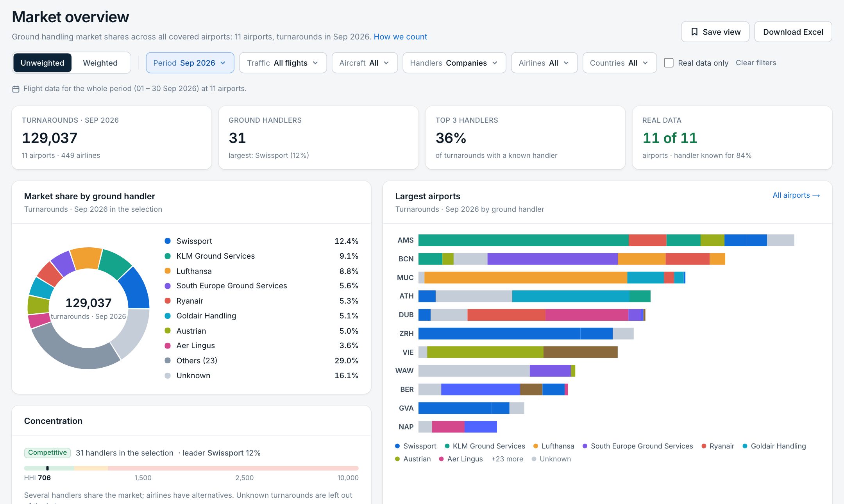844x504 pixels.
Task: Click the Download Excel button
Action: pyautogui.click(x=793, y=32)
